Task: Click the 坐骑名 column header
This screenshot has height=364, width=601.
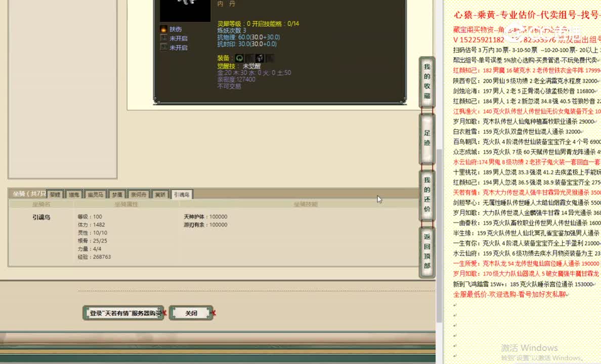Action: [x=41, y=204]
